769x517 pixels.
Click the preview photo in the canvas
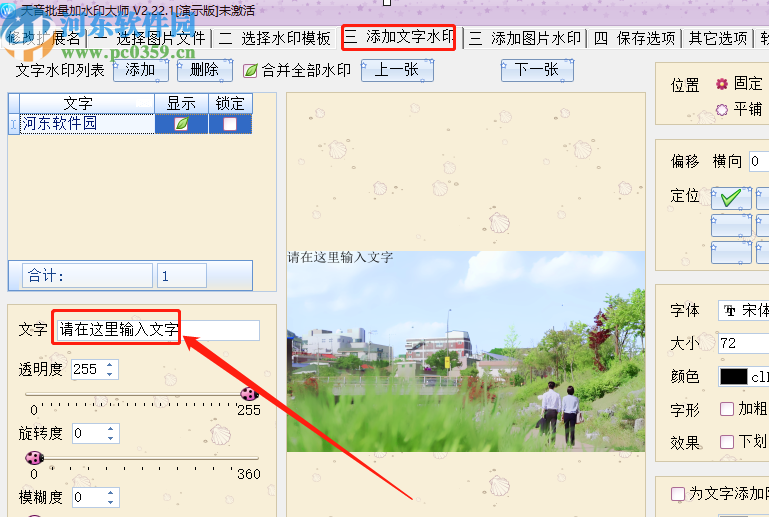466,351
